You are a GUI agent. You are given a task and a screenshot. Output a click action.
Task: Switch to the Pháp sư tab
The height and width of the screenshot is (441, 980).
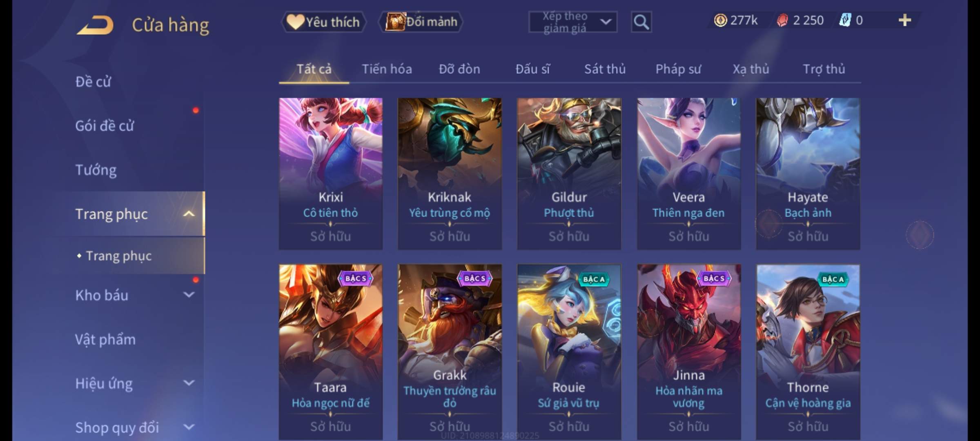tap(678, 69)
